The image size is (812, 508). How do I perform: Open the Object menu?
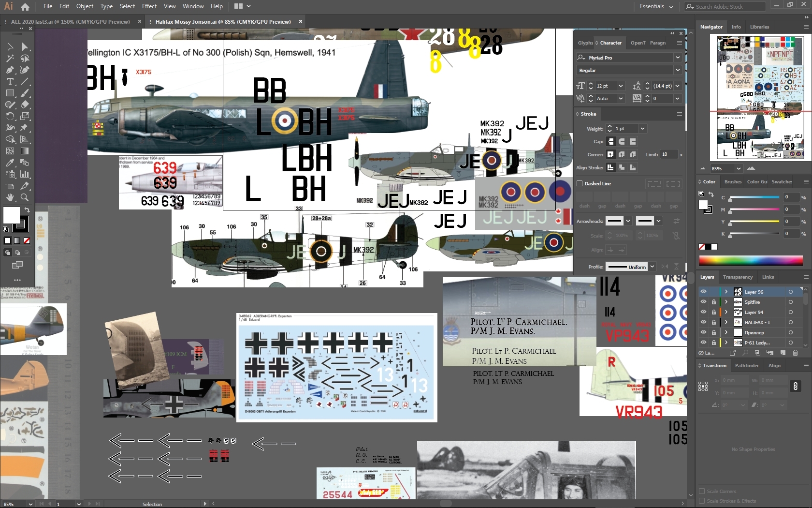(85, 6)
